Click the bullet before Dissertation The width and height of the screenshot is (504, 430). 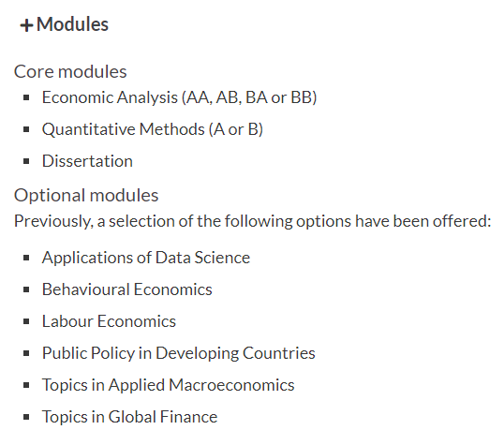pyautogui.click(x=26, y=161)
